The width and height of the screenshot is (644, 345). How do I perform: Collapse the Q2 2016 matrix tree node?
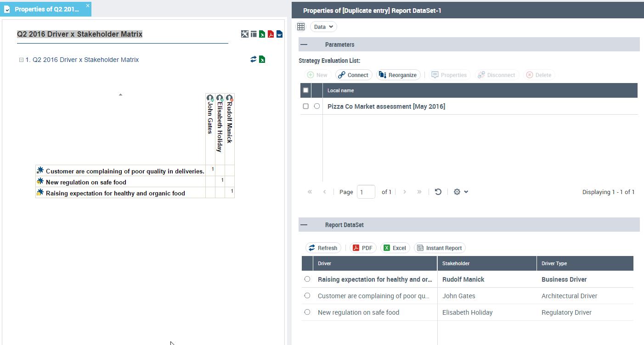click(x=21, y=60)
